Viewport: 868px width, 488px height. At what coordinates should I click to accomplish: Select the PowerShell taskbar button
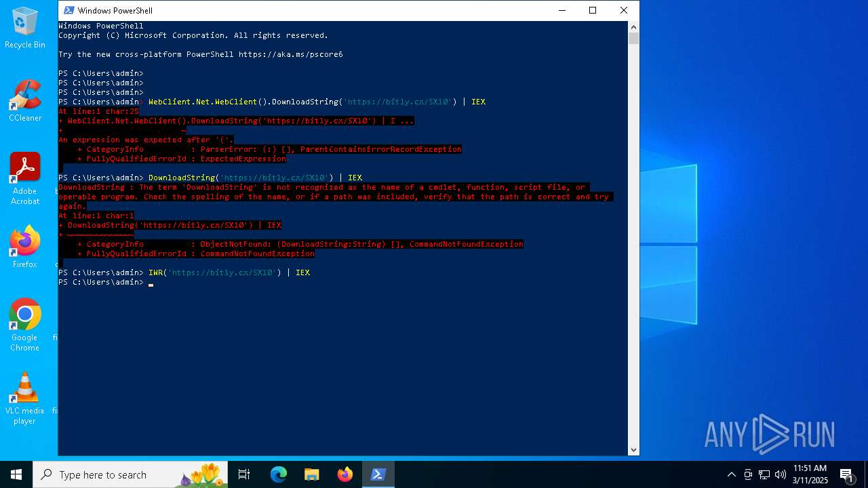click(x=378, y=474)
